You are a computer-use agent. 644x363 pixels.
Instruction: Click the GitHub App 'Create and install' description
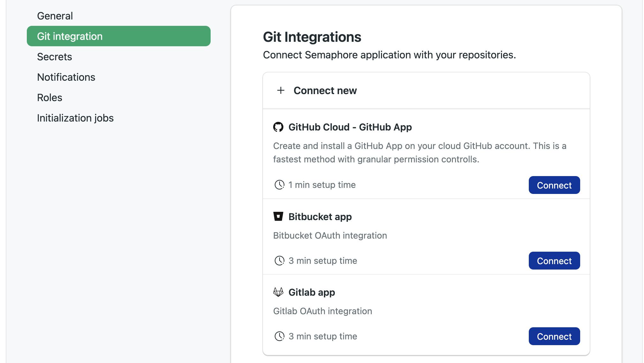(x=420, y=152)
